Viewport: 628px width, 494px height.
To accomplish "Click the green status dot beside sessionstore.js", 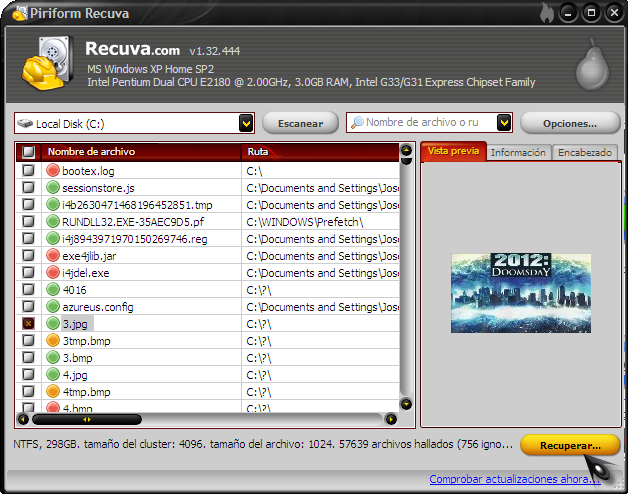I will pos(53,187).
